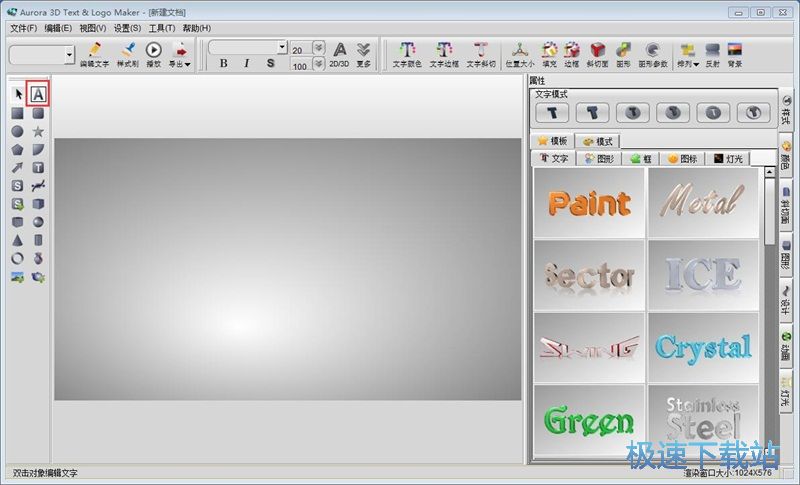This screenshot has height=485, width=800.
Task: Select the freehand curve drawing tool
Action: 38,186
